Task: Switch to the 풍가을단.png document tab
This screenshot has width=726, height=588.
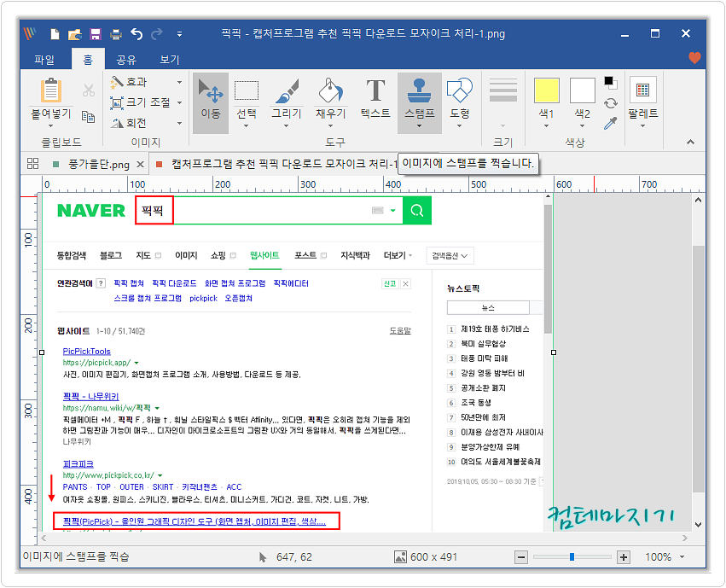Action: point(99,164)
